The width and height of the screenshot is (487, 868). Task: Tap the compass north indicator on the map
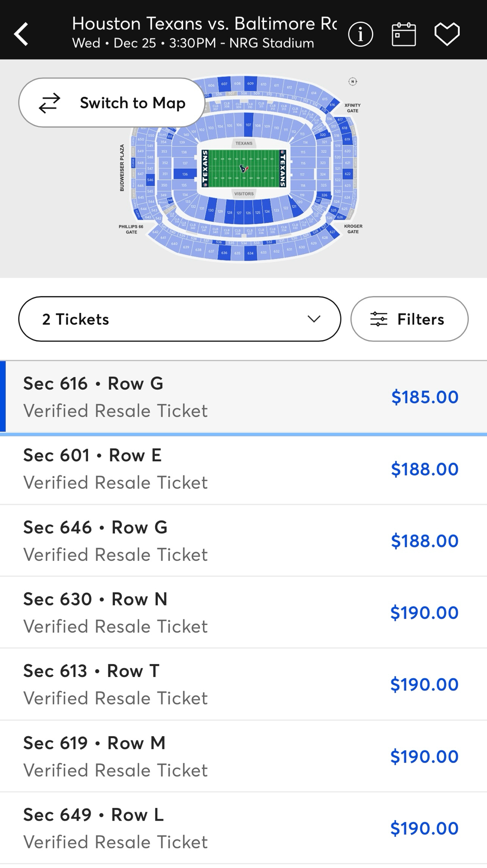coord(353,82)
